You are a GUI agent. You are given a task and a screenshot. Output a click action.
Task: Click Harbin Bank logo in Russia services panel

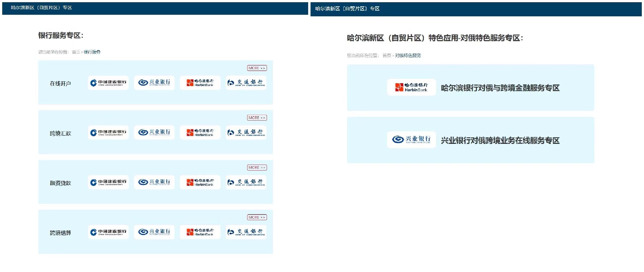412,87
